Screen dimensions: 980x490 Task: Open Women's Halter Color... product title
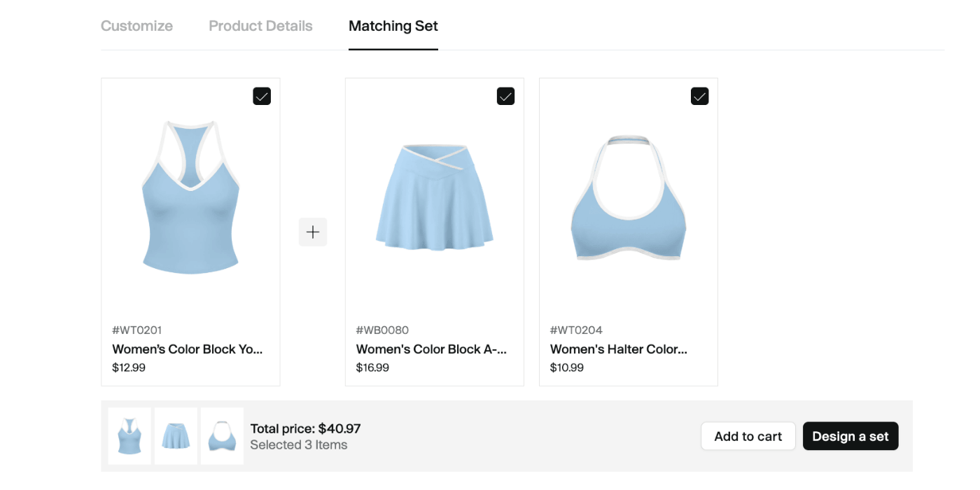[x=619, y=349]
